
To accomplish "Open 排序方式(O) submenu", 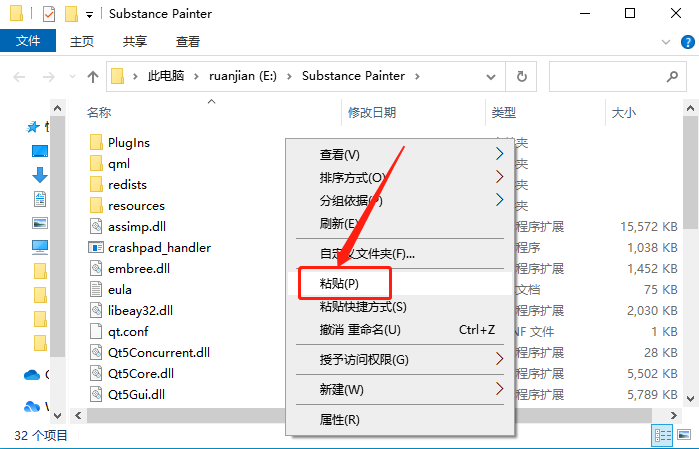I will point(400,177).
